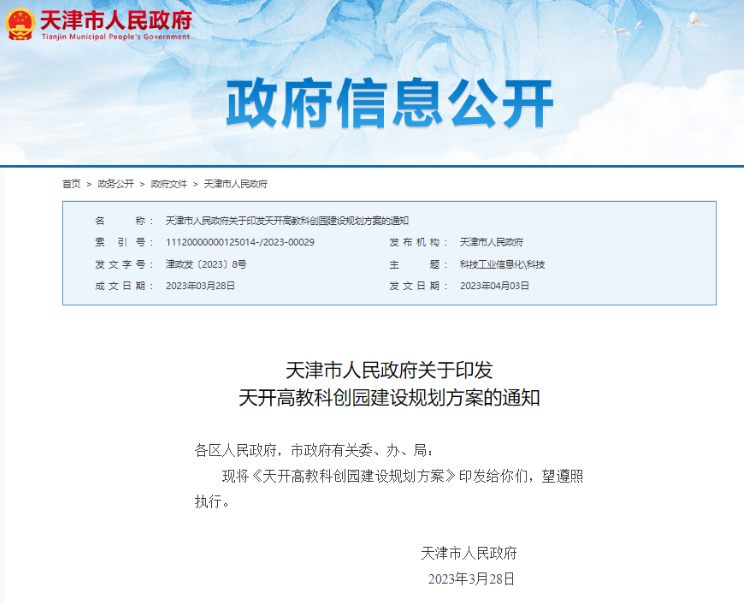Click document number 津政发〔2023〕8号
This screenshot has height=604, width=745.
click(205, 264)
